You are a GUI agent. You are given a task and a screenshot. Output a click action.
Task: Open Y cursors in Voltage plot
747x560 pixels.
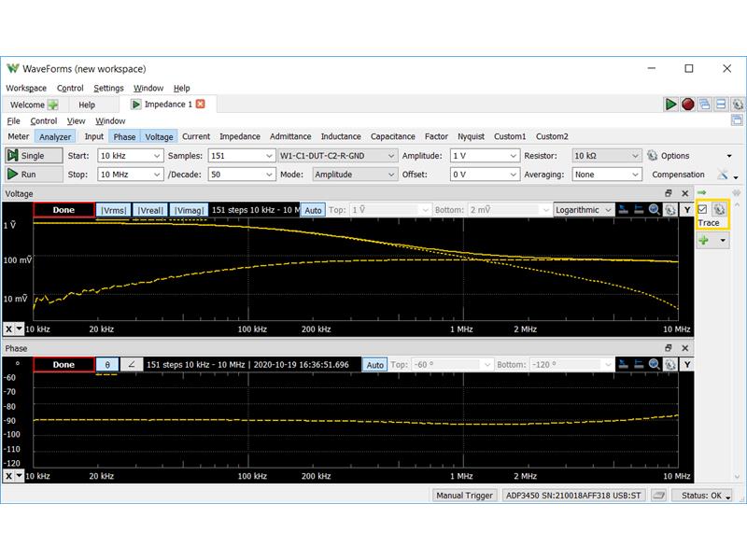(639, 209)
